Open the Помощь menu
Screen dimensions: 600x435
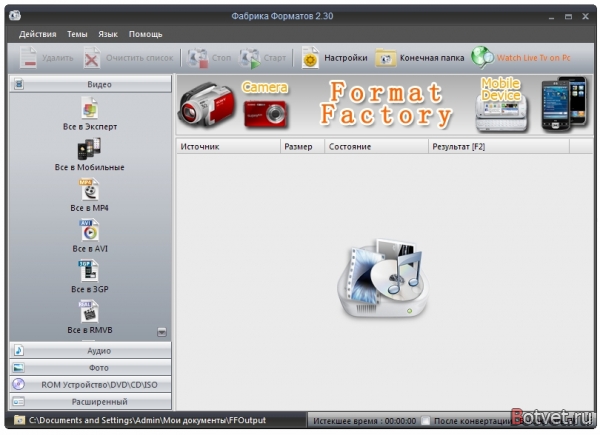[145, 34]
